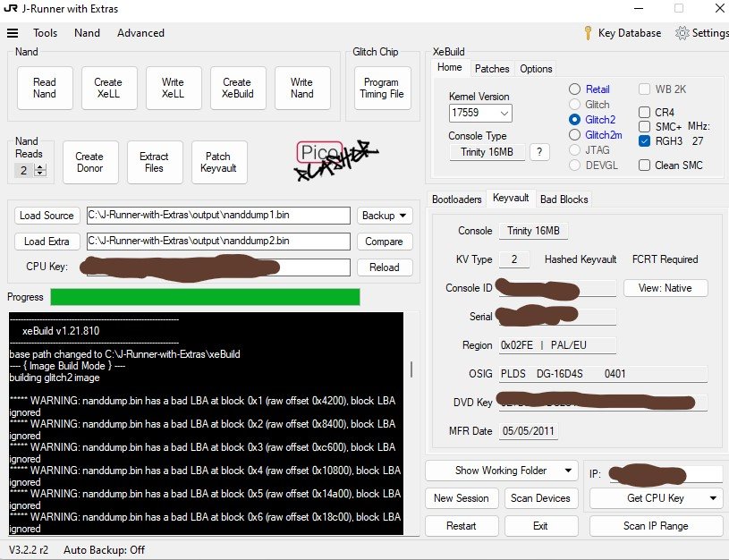Click the Scan IP Range button
The image size is (729, 560).
(x=656, y=526)
